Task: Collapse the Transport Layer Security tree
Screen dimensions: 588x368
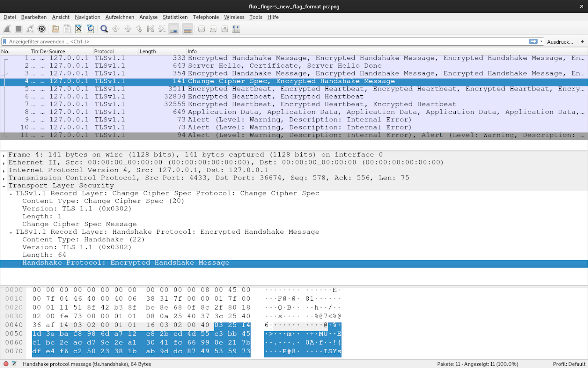Action: click(x=4, y=185)
